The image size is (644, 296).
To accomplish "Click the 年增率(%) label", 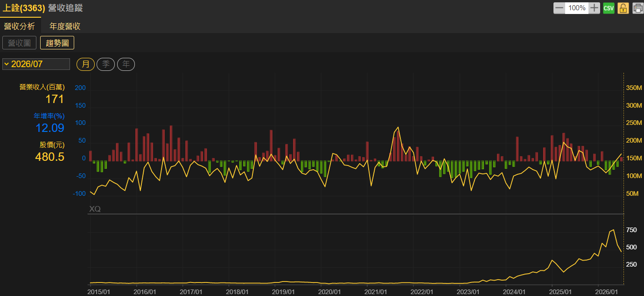I will click(49, 116).
